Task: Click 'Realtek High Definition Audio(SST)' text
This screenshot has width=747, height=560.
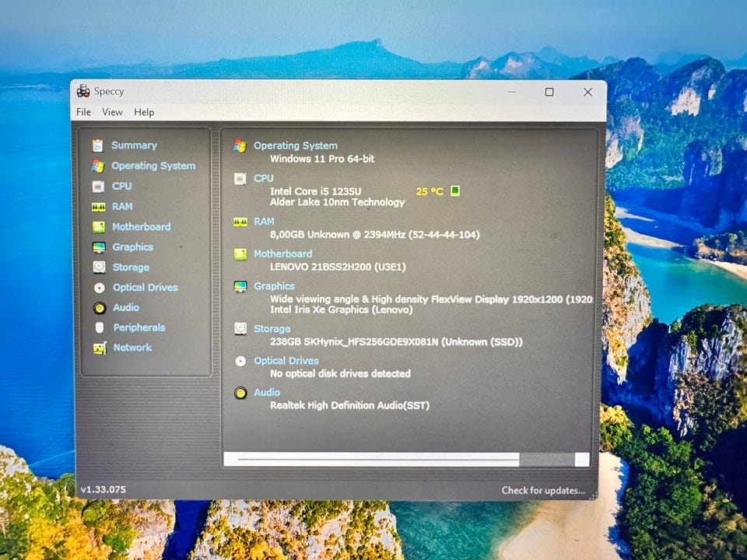Action: 349,406
